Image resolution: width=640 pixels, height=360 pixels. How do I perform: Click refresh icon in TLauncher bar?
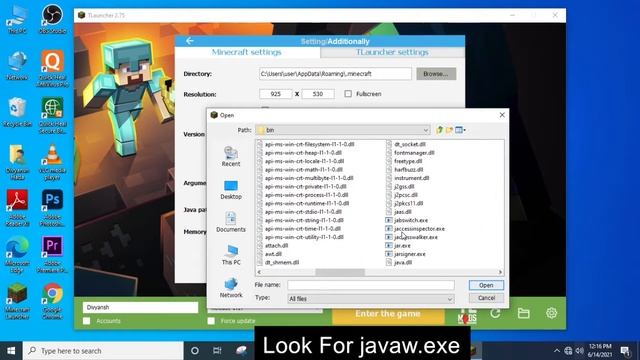(495, 313)
